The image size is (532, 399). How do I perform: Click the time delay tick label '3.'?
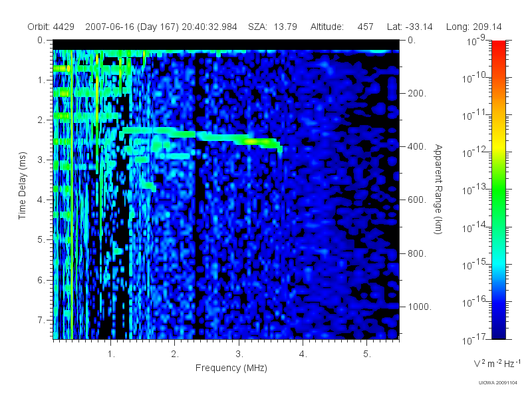41,160
